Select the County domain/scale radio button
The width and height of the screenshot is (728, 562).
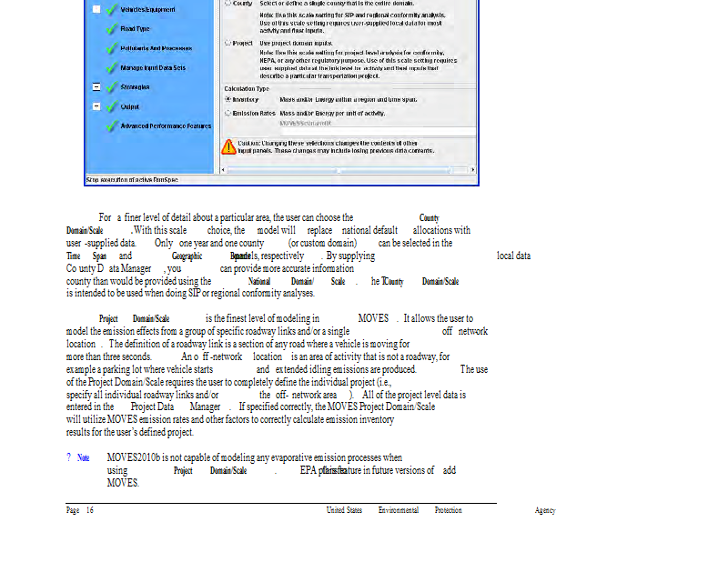(227, 4)
